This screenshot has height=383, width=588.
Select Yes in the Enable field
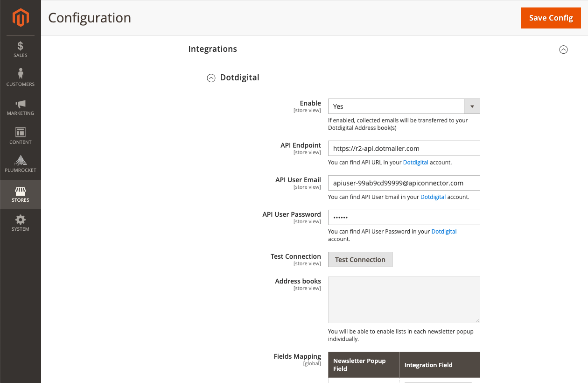pyautogui.click(x=404, y=106)
